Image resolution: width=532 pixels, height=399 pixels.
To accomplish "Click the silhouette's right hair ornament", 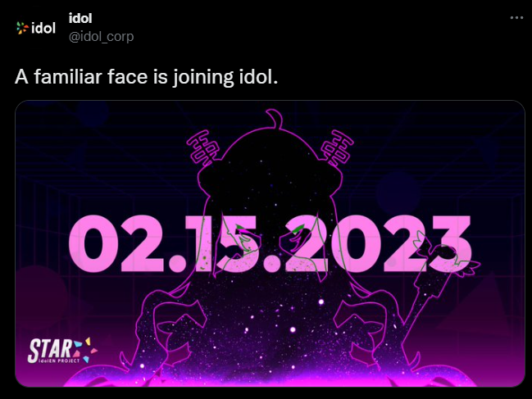I will [337, 147].
